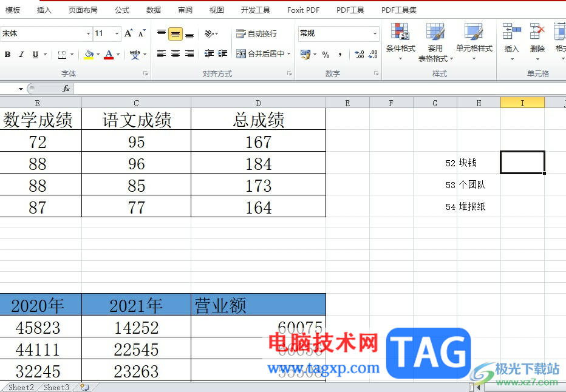566x392 pixels.
Task: Switch to Sheet2 tab
Action: [x=21, y=387]
